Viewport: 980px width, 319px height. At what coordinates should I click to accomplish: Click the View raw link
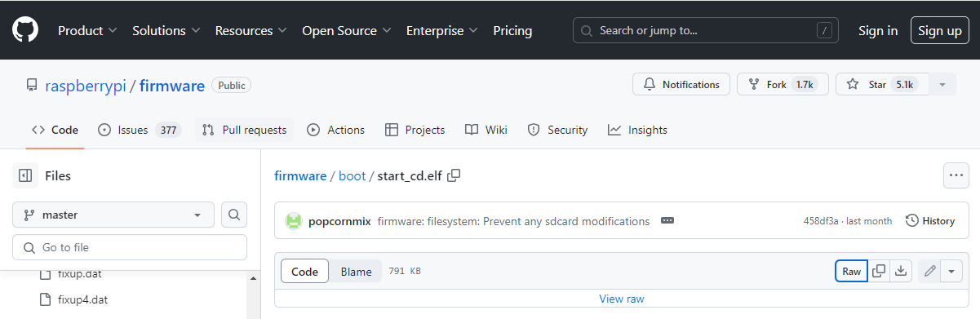coord(622,299)
